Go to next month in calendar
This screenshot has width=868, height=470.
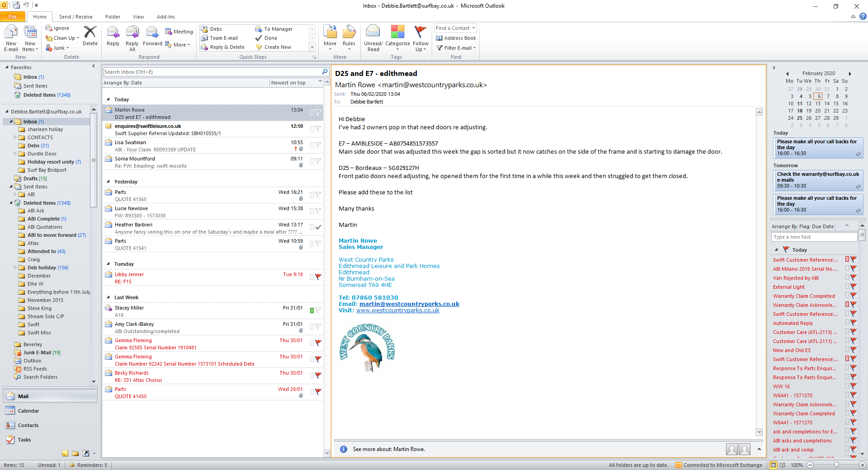850,74
